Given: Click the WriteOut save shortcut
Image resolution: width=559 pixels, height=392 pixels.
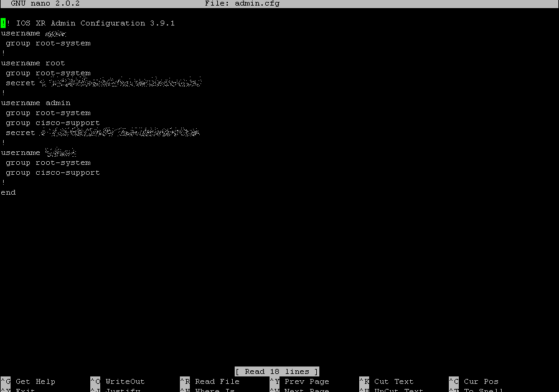Looking at the screenshot, I should [x=124, y=381].
